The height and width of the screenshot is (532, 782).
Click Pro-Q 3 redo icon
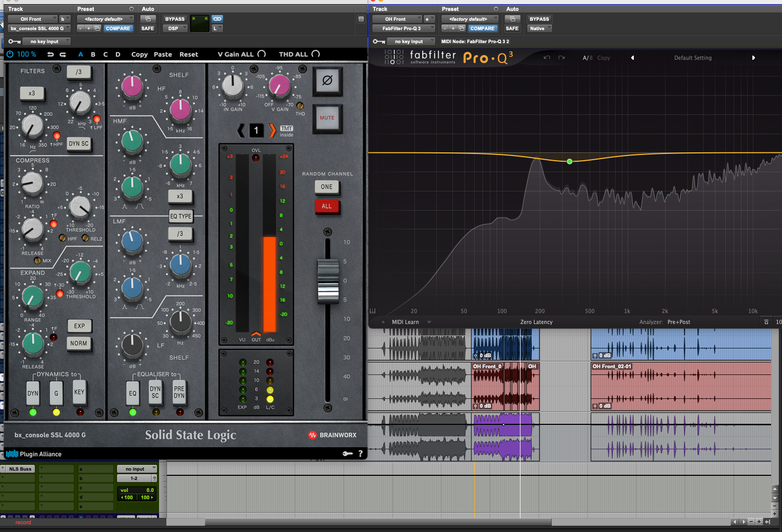click(x=562, y=58)
